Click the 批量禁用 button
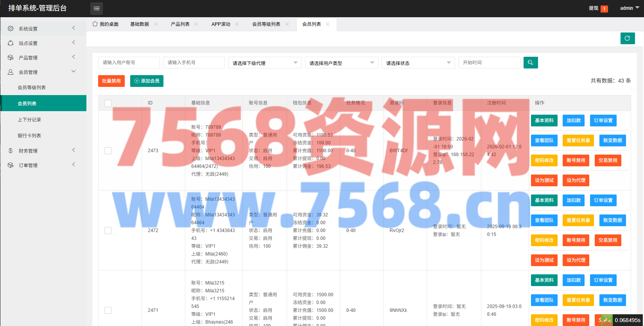Viewport: 644px width, 326px height. (x=111, y=81)
